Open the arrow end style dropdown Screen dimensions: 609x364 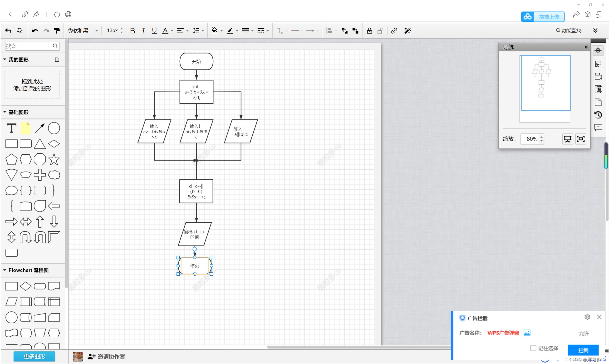[x=312, y=31]
